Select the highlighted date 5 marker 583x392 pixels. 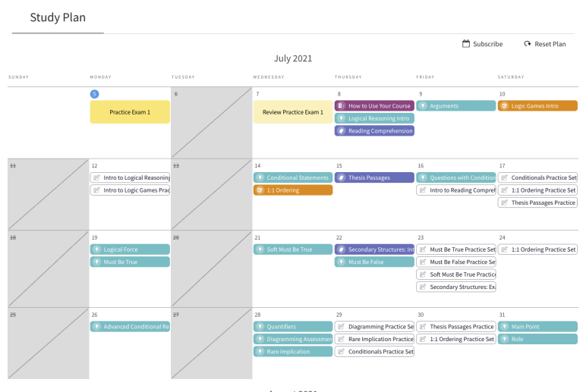[x=94, y=94]
